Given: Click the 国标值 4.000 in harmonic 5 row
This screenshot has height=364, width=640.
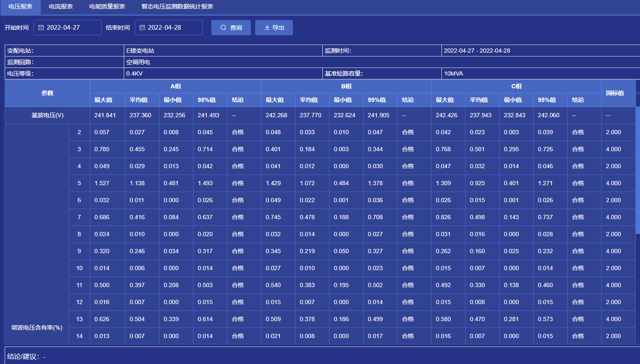Looking at the screenshot, I should 614,183.
